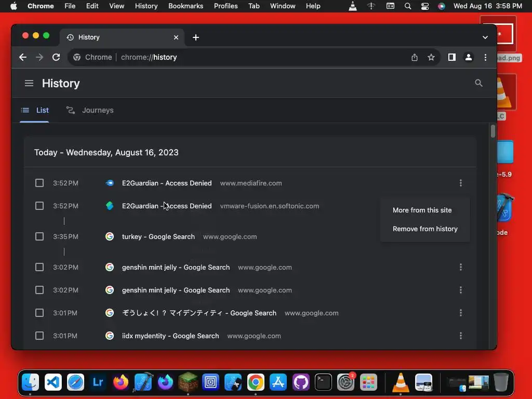Open GitHub Desktop from the dock

(x=301, y=382)
